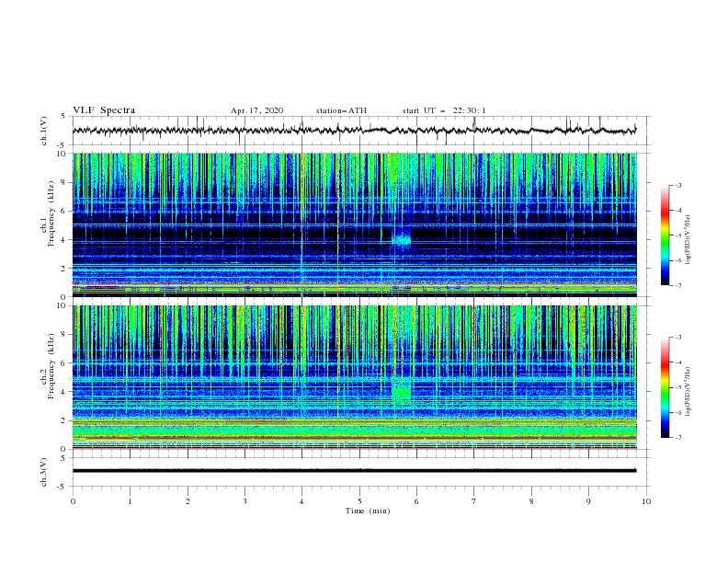This screenshot has height=563, width=728.
Task: Click the "ch.3(V)" axis label
Action: [x=44, y=472]
